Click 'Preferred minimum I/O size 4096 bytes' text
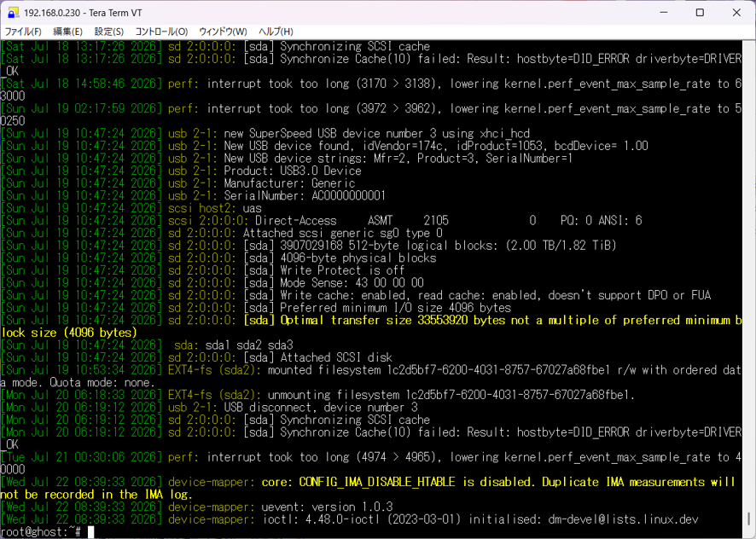Screen dimensions: 756x539 [395, 308]
